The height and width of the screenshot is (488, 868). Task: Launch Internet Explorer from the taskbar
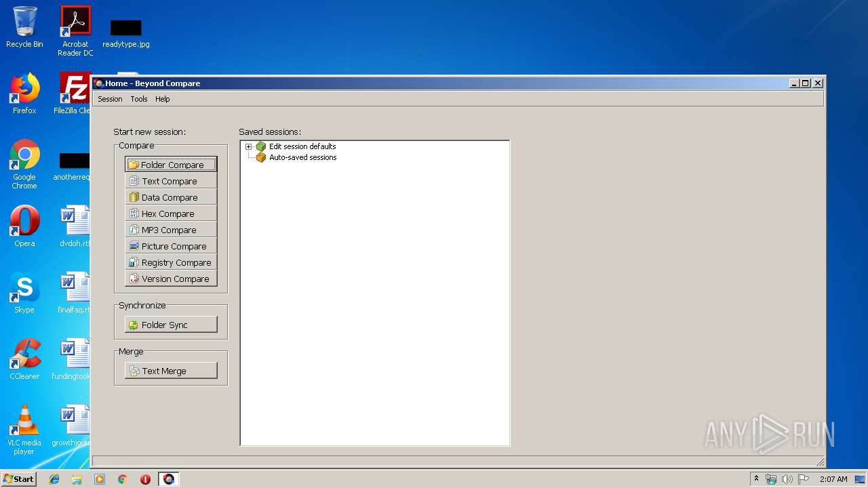pyautogui.click(x=54, y=479)
